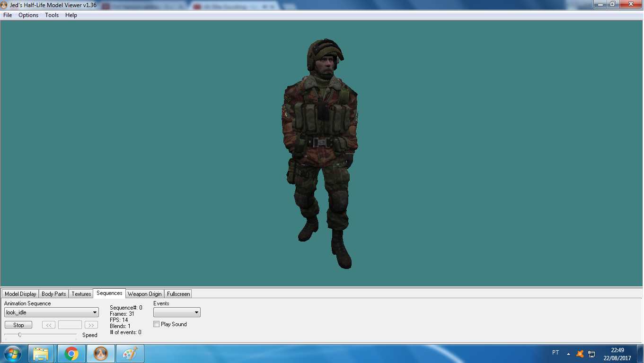Adjust the animation Speed slider
The height and width of the screenshot is (363, 644).
tap(19, 335)
